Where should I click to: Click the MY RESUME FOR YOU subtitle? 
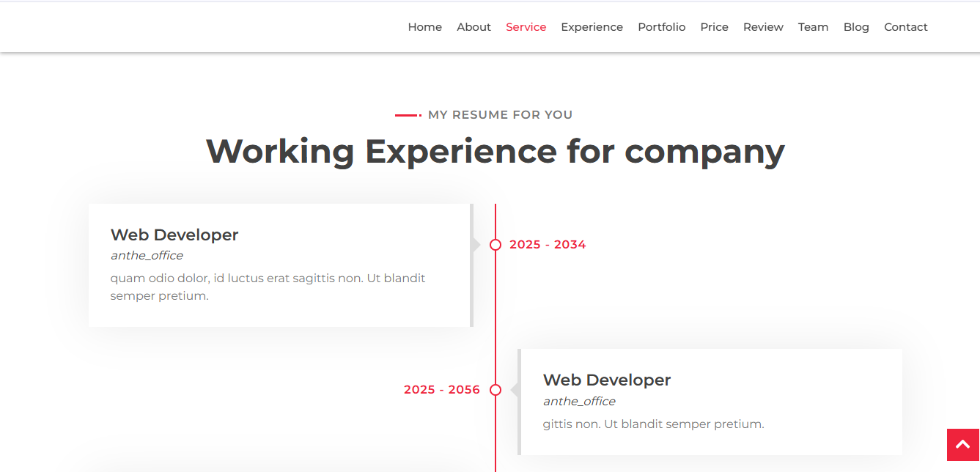[x=500, y=115]
